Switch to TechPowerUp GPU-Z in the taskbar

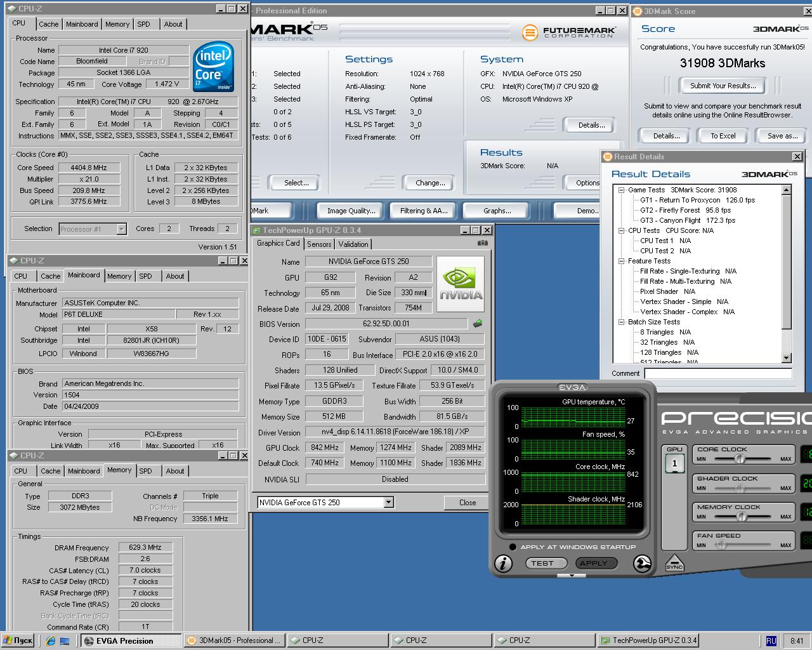[648, 640]
